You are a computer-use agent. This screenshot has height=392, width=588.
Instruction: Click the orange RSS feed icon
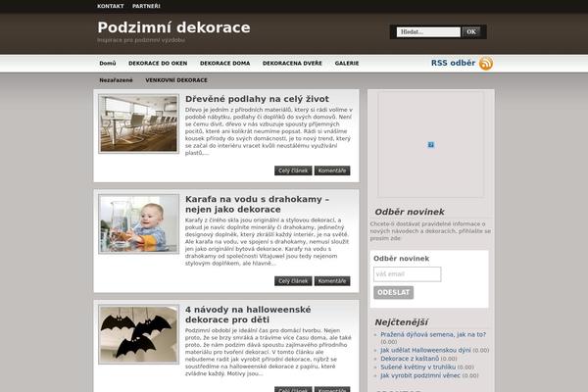click(x=486, y=63)
